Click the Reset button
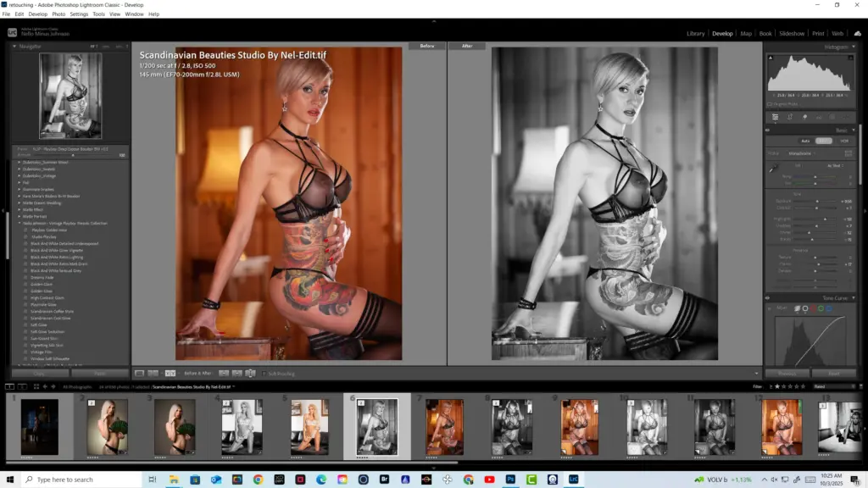 tap(833, 373)
